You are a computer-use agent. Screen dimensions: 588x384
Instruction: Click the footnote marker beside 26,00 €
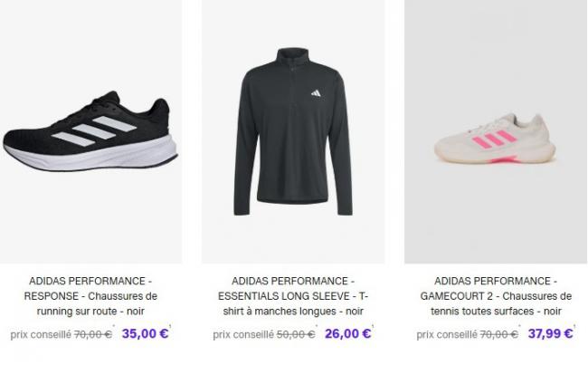(x=373, y=326)
